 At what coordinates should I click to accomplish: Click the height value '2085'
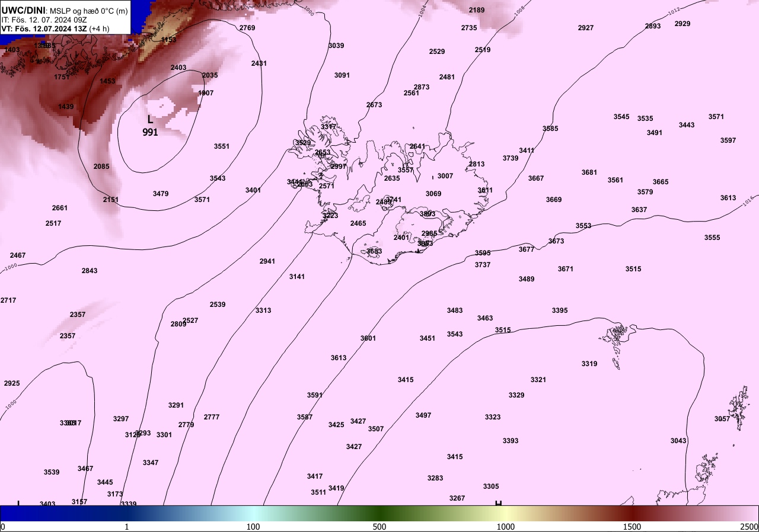pyautogui.click(x=101, y=166)
